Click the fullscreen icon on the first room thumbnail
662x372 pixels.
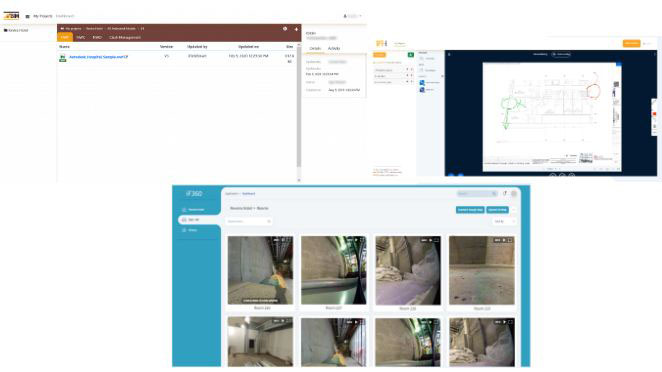coord(289,240)
